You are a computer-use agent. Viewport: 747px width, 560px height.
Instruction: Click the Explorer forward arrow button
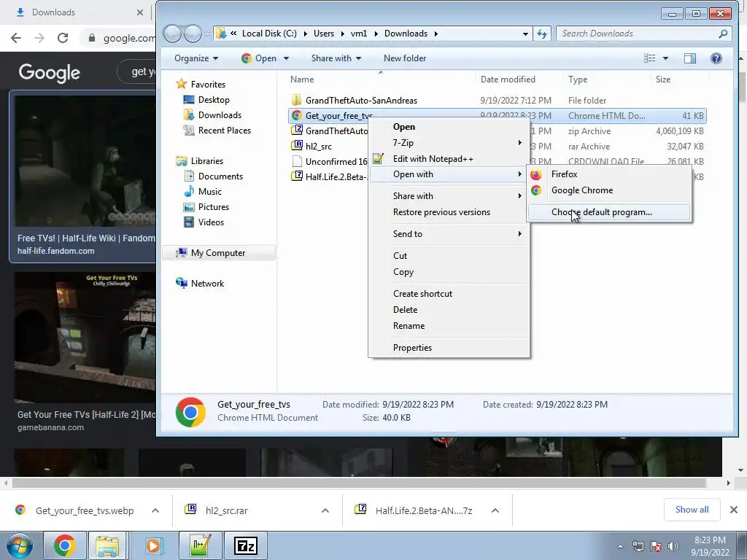[x=193, y=34]
